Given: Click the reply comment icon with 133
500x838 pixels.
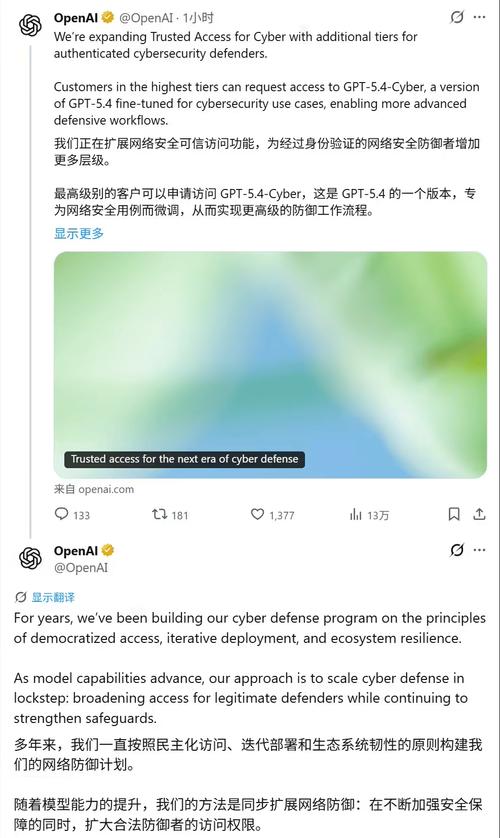Looking at the screenshot, I should tap(62, 514).
